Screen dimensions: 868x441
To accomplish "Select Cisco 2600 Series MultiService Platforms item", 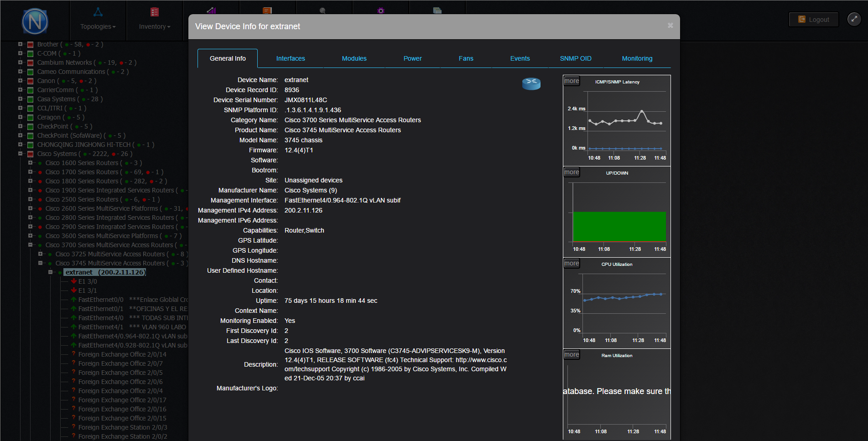I will pos(102,208).
